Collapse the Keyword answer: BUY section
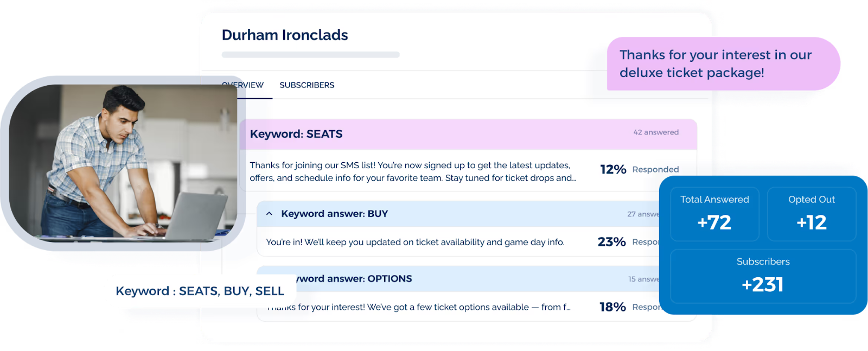 click(x=270, y=213)
